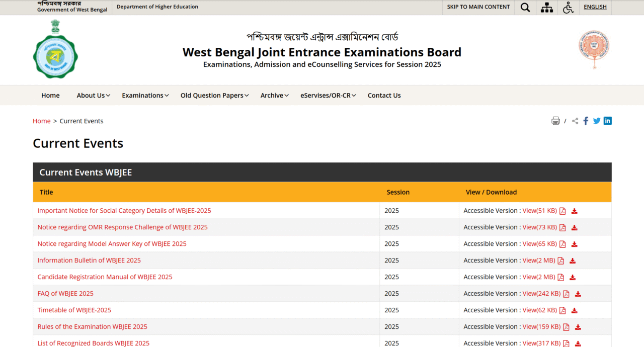This screenshot has width=644, height=347.
Task: Click View(242 KB) link for FAQ
Action: (542, 294)
